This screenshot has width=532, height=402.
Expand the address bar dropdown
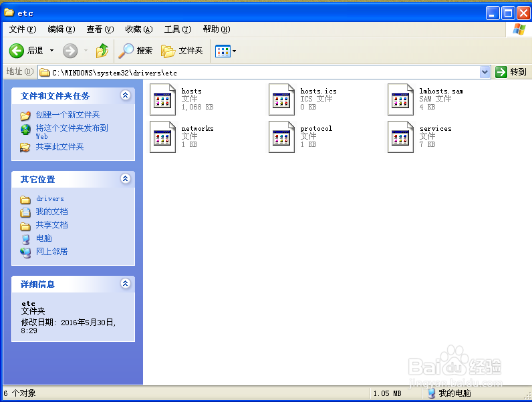[485, 72]
